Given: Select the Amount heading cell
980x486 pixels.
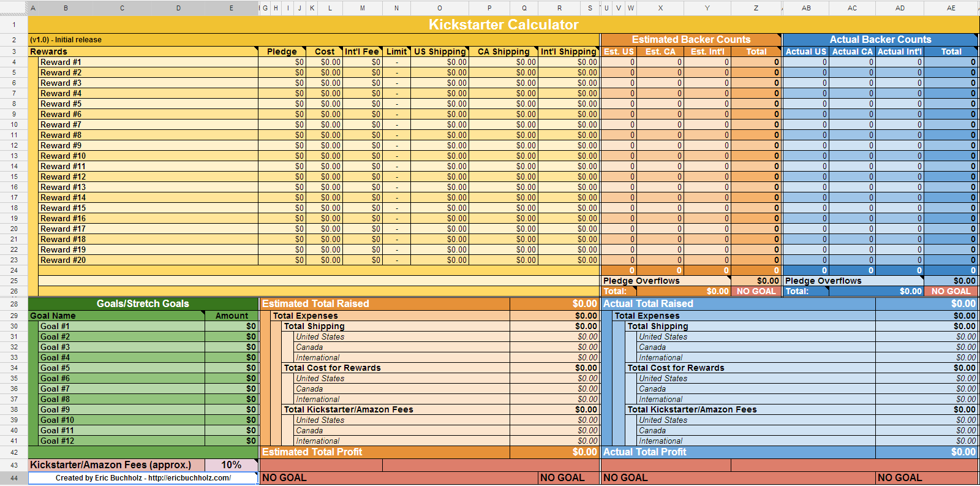Looking at the screenshot, I should click(232, 316).
